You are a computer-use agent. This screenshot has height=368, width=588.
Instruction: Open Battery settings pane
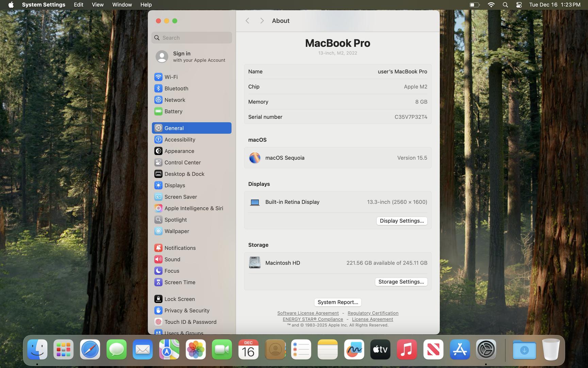173,111
